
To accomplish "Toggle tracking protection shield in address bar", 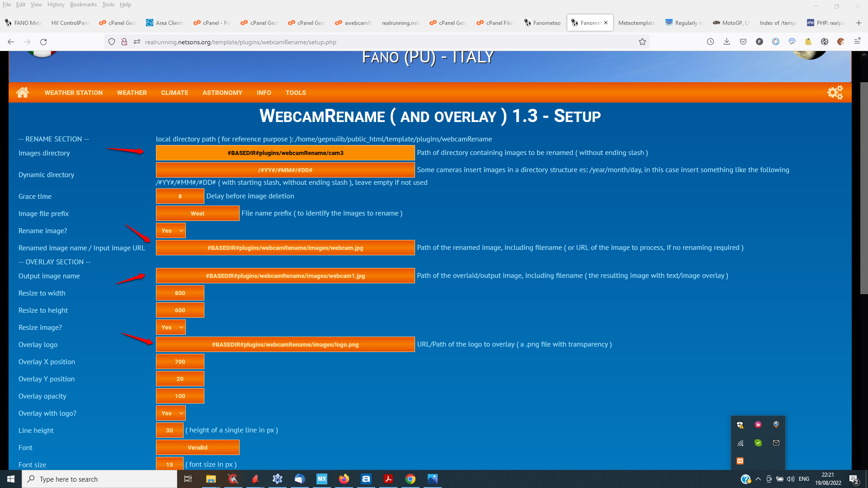I will click(x=112, y=42).
